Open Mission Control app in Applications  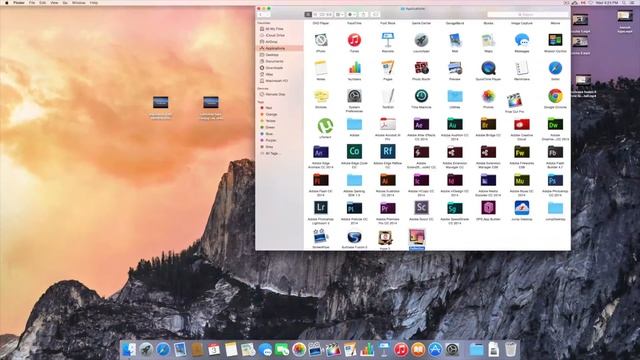[555, 40]
